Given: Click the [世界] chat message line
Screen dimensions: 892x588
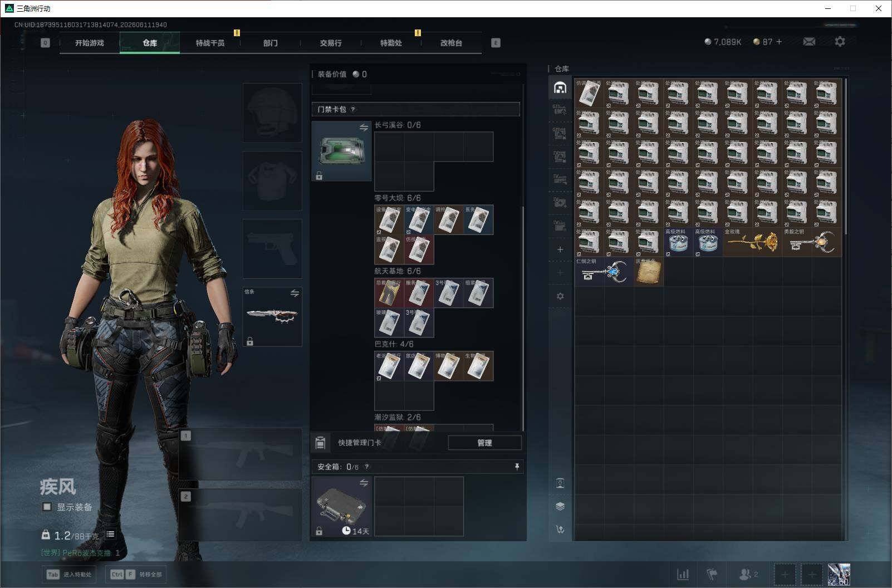Looking at the screenshot, I should (80, 553).
